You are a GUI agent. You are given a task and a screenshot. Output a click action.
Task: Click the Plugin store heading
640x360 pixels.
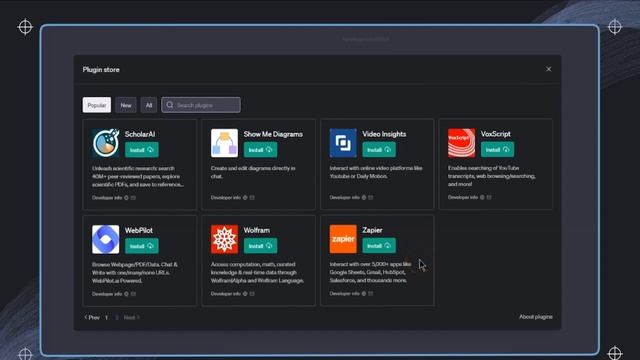101,69
